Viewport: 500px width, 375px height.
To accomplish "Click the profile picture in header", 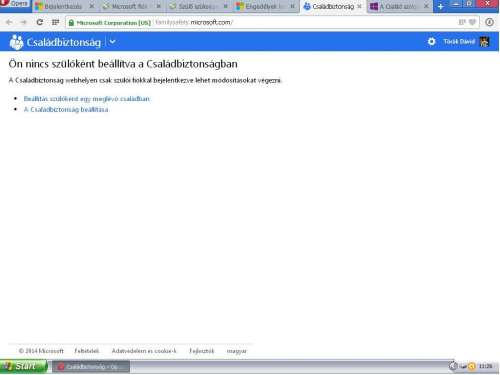I will [484, 42].
